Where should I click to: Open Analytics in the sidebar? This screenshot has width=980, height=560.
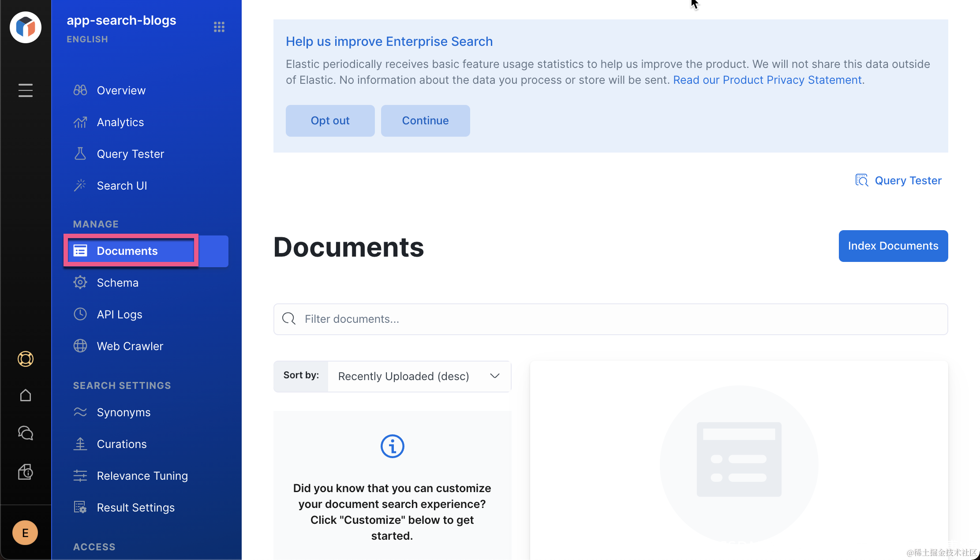120,122
